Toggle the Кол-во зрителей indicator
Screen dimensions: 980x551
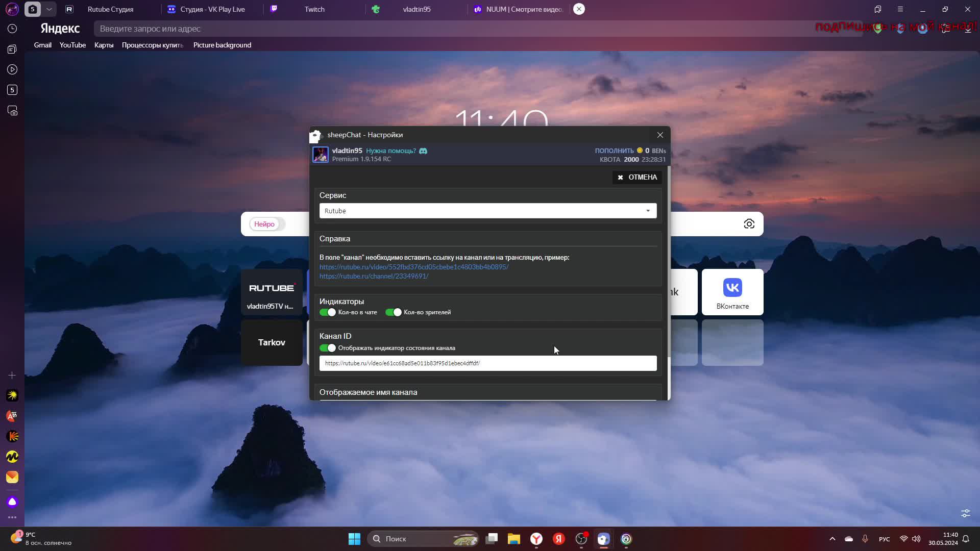click(394, 312)
